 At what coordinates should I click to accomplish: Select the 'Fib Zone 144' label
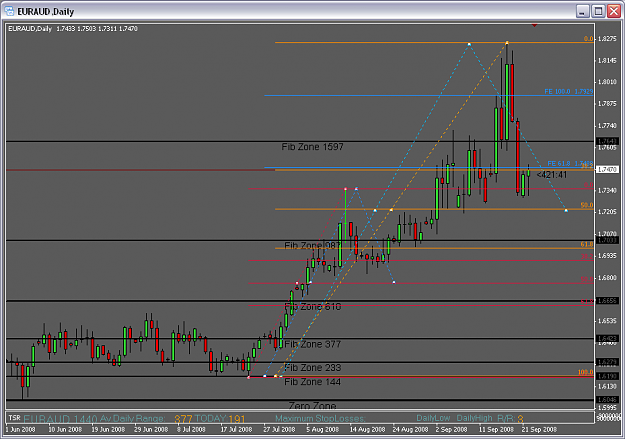click(312, 382)
